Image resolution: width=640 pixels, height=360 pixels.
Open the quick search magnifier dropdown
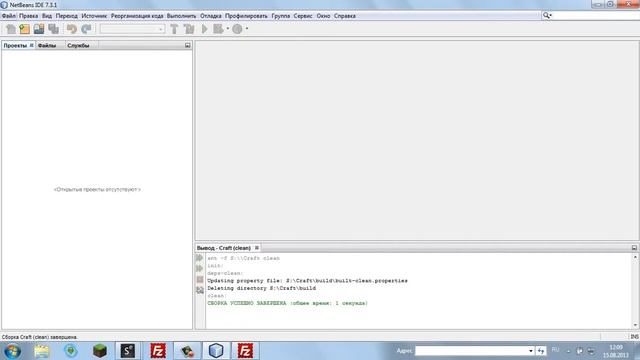[547, 16]
